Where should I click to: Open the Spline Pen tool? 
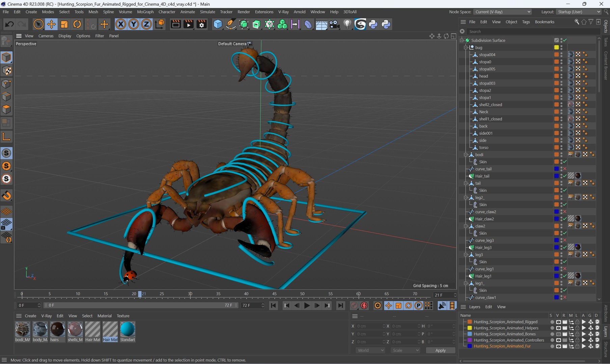pos(231,24)
